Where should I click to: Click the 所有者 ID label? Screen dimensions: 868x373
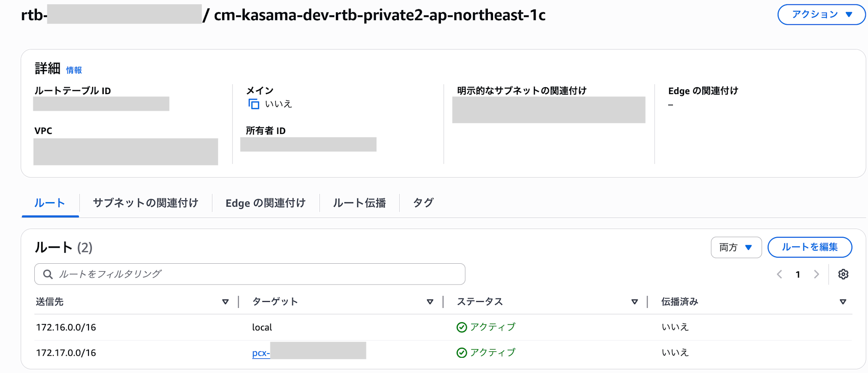(266, 131)
